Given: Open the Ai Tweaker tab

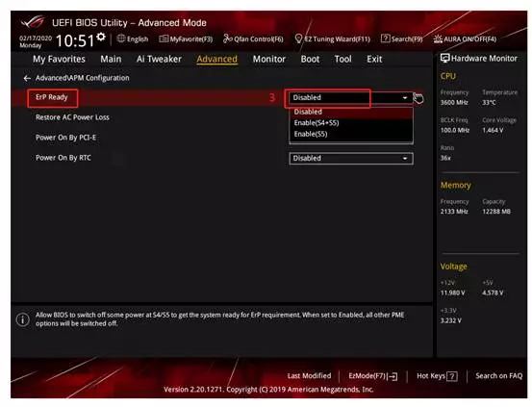Looking at the screenshot, I should pyautogui.click(x=159, y=59).
